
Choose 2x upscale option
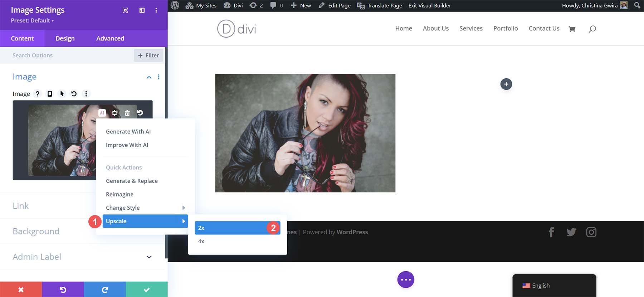coord(238,228)
